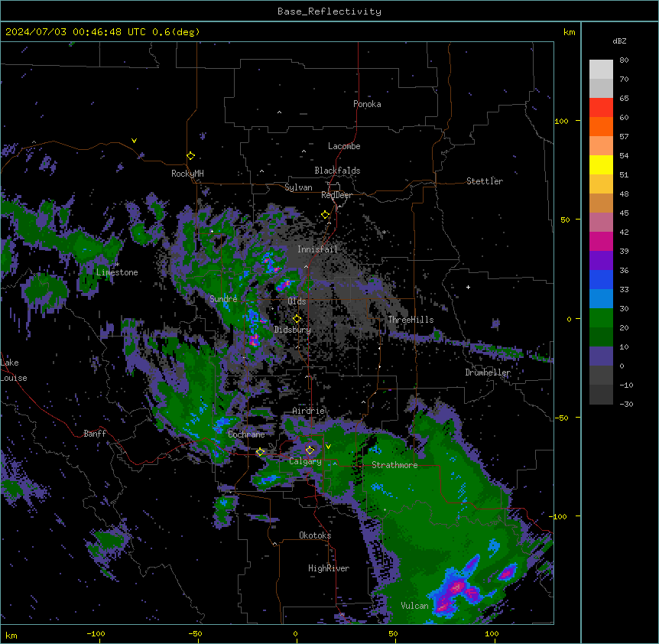This screenshot has height=644, width=659.
Task: Select the Airdrie city label
Action: point(308,411)
